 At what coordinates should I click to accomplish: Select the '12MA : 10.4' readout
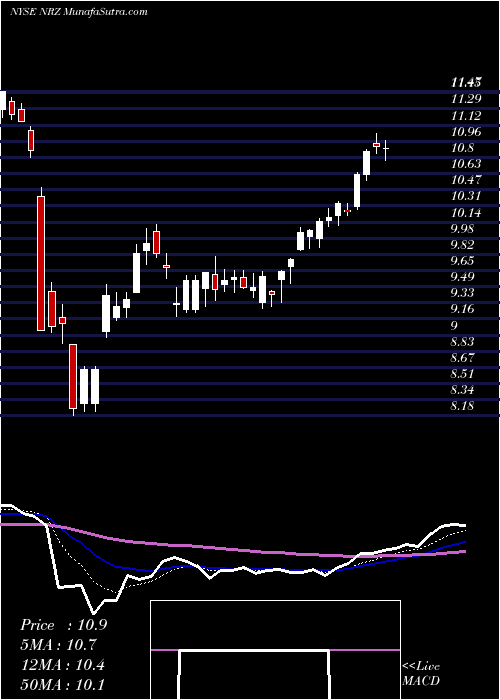(62, 665)
